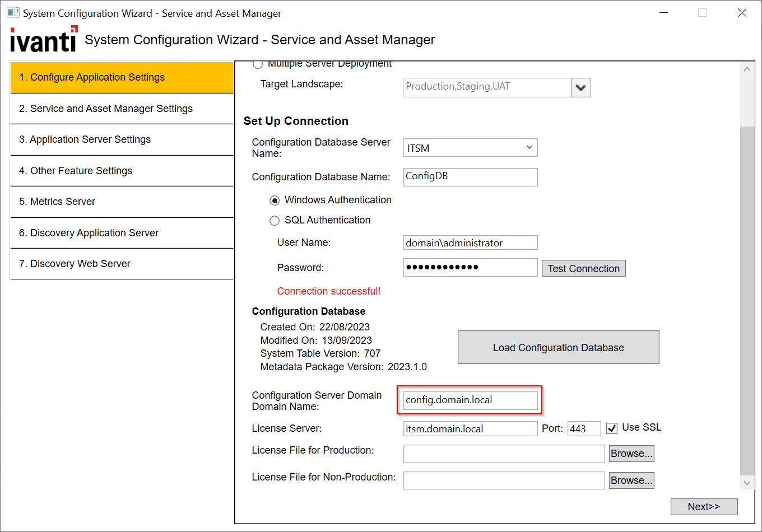Click the Load Configuration Database button

[x=558, y=347]
